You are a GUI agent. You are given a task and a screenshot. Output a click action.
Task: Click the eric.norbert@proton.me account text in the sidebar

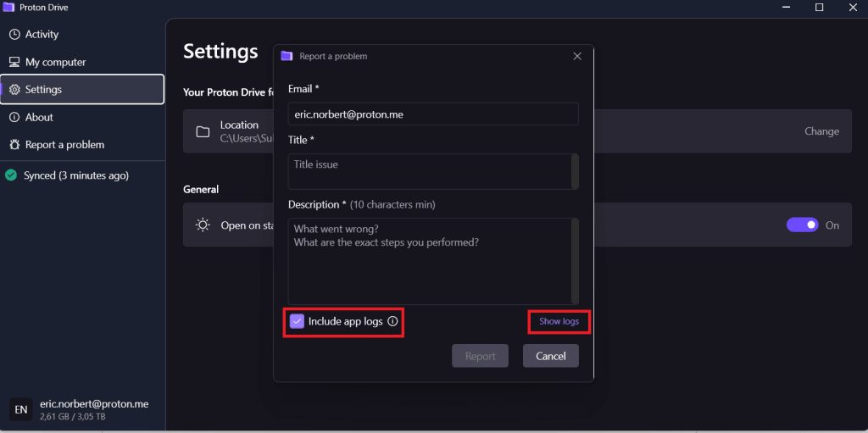[x=94, y=404]
